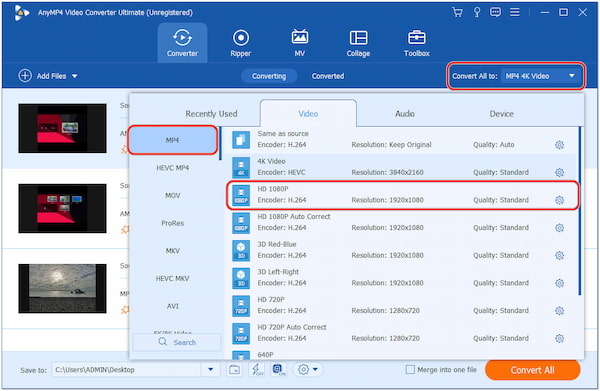600x391 pixels.
Task: Select the Recently Used tab
Action: 211,114
